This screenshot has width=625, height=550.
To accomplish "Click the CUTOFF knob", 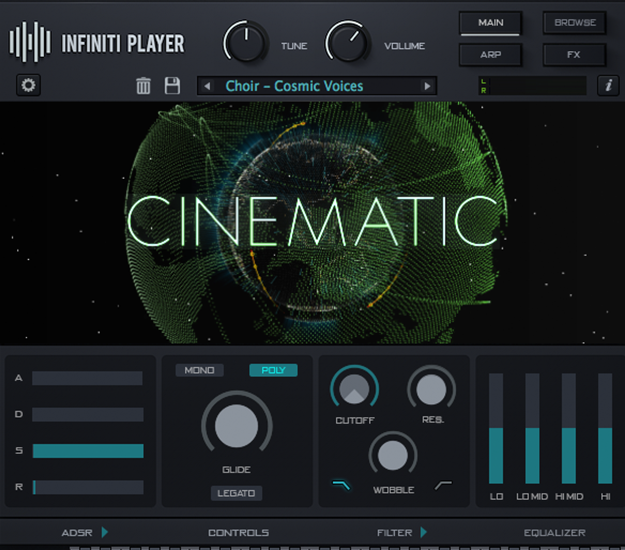I will coord(354,388).
